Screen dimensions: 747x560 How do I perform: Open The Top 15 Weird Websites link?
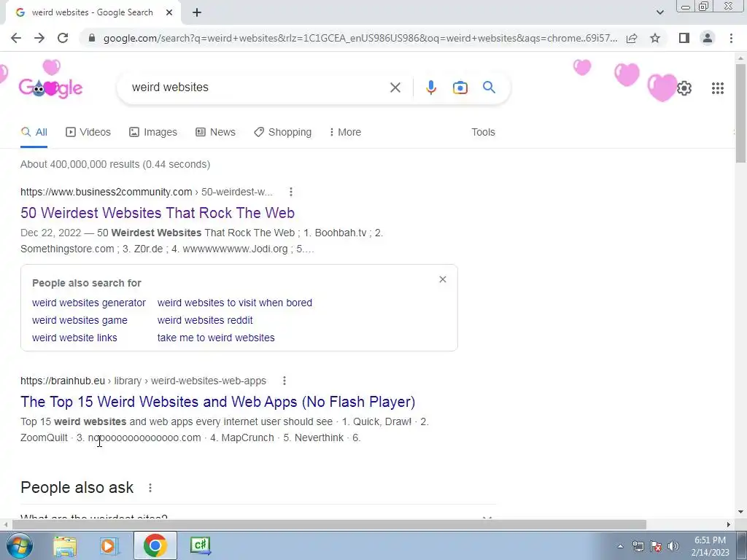coord(217,402)
